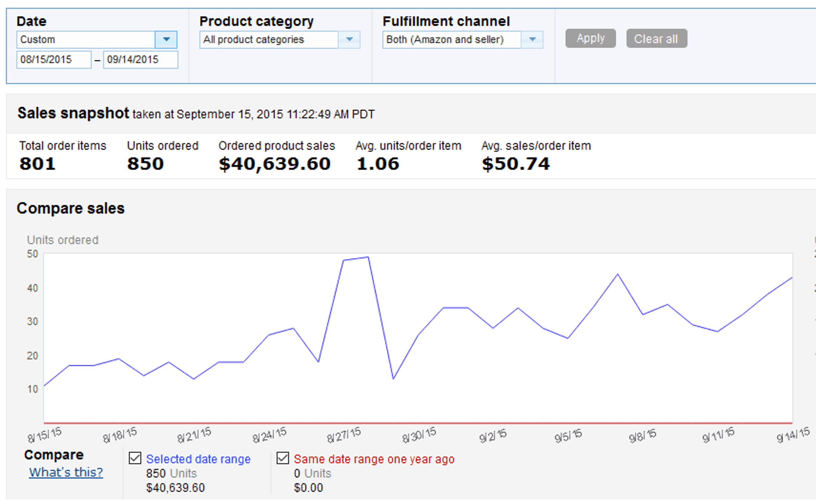Click the Both (Amazon and seller) box
The height and width of the screenshot is (504, 816).
tap(452, 40)
